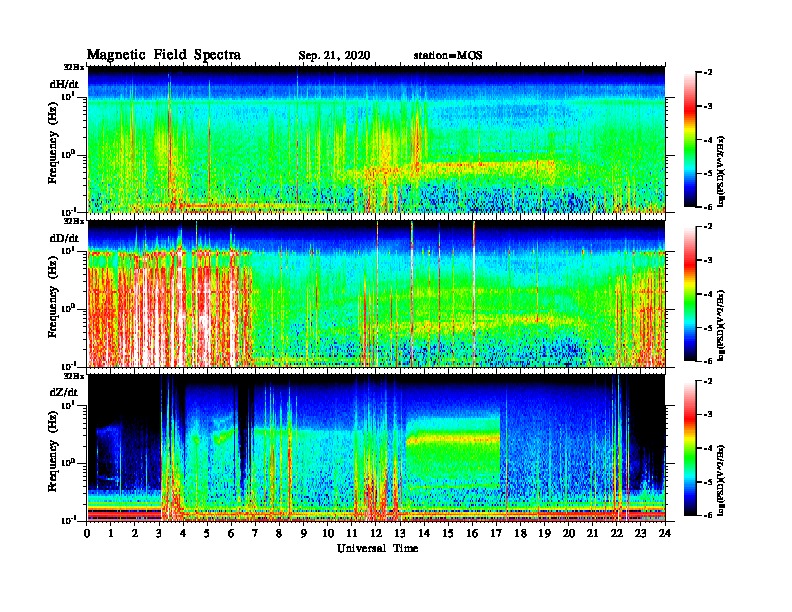Click hour "7" on the time axis

coord(255,533)
